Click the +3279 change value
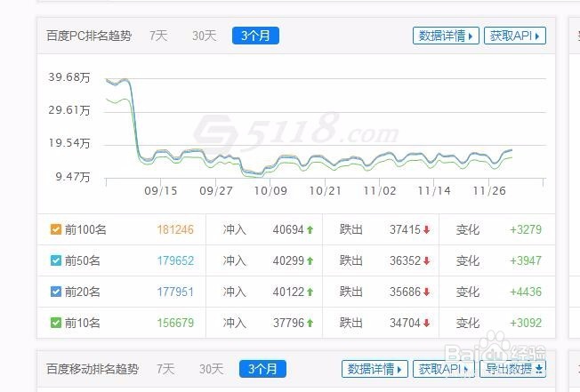This screenshot has width=580, height=392. pos(526,229)
